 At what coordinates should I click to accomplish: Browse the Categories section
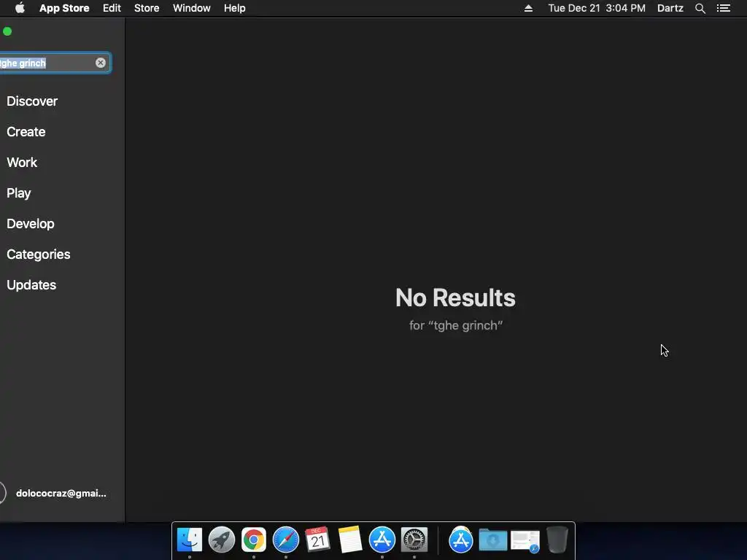39,254
